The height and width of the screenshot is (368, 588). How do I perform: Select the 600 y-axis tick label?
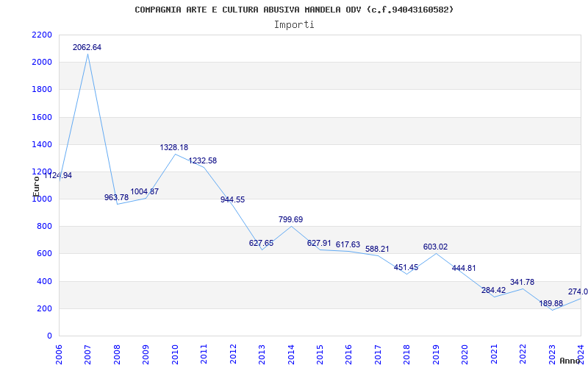click(x=45, y=254)
